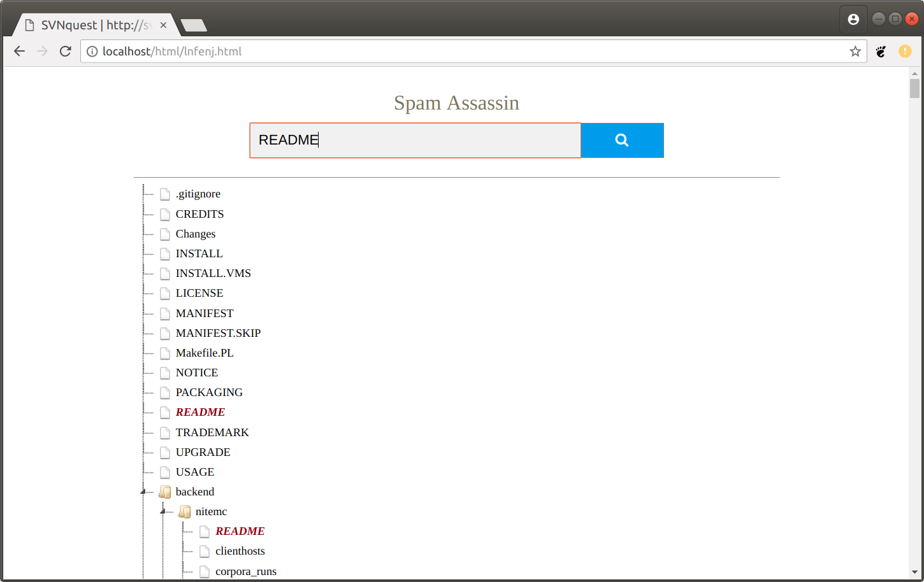Click the file icon beside clienthosts
Viewport: 924px width, 582px height.
(205, 551)
